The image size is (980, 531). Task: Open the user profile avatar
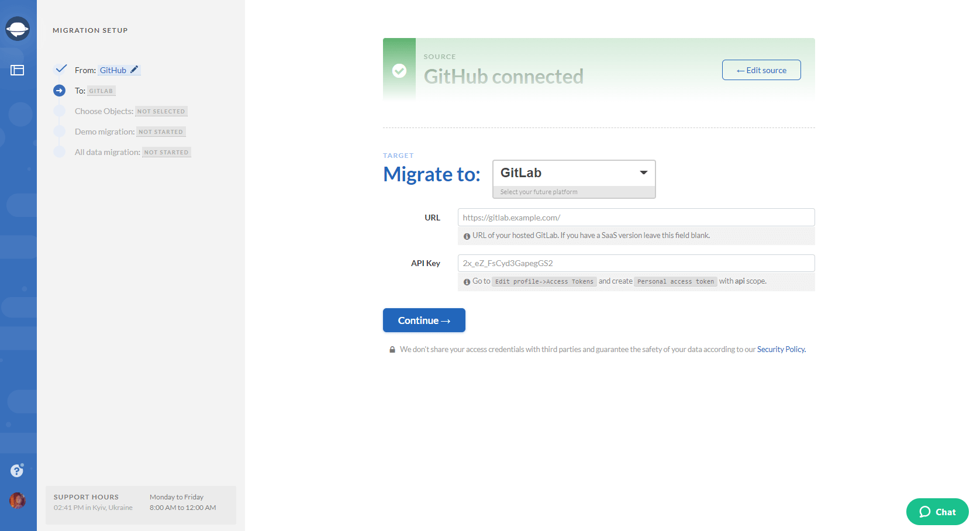click(x=18, y=501)
